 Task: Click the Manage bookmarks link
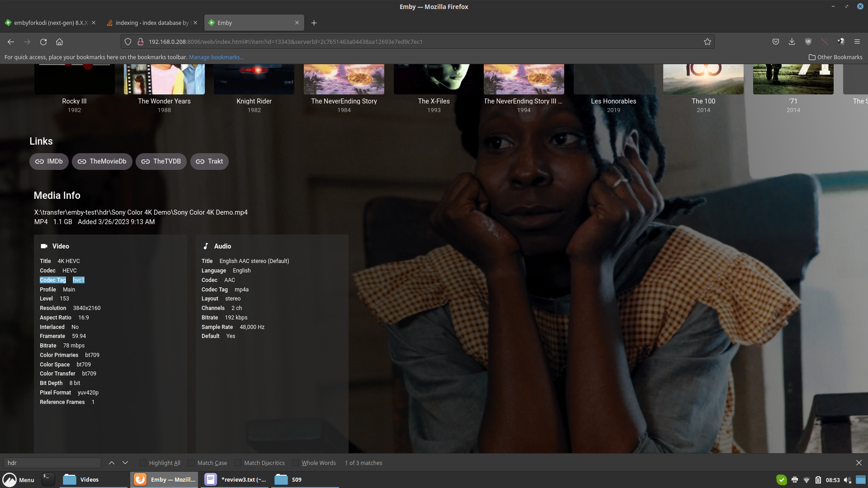pos(216,57)
